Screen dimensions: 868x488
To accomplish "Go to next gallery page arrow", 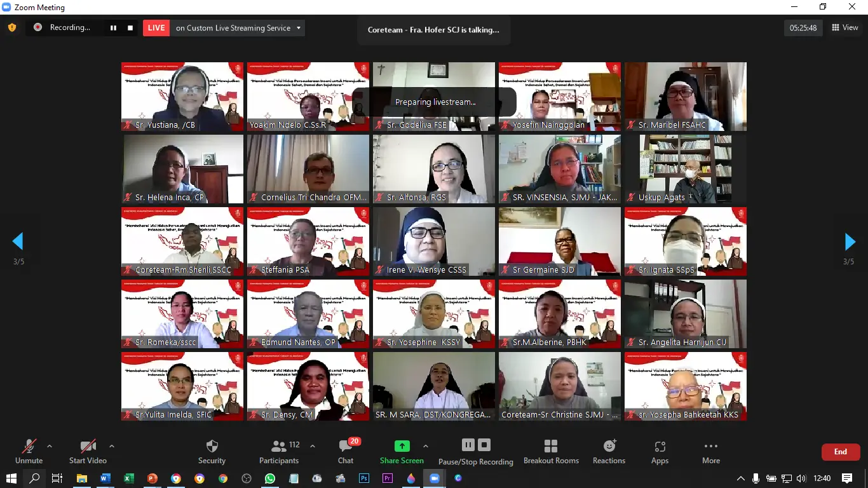I will tap(850, 241).
